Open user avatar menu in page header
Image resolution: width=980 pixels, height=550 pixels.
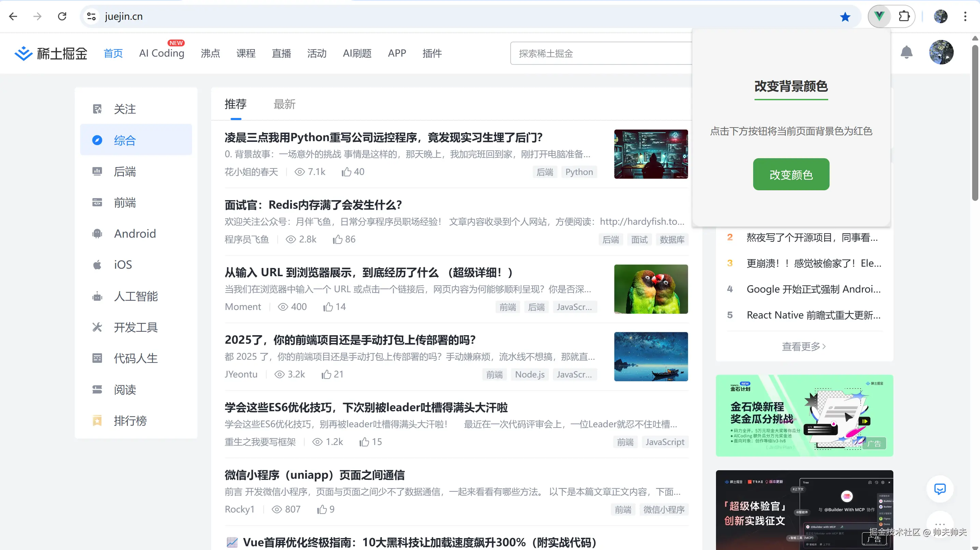click(941, 53)
